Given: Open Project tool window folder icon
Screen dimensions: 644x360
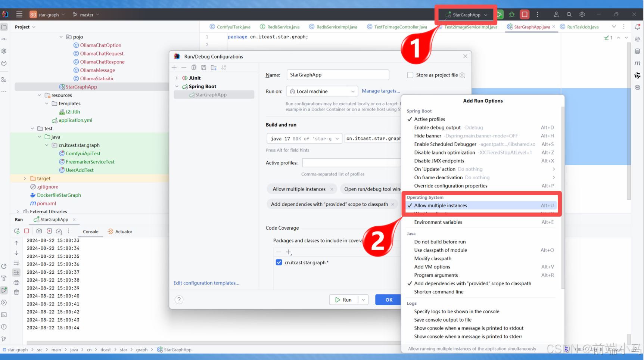Looking at the screenshot, I should coord(4,27).
